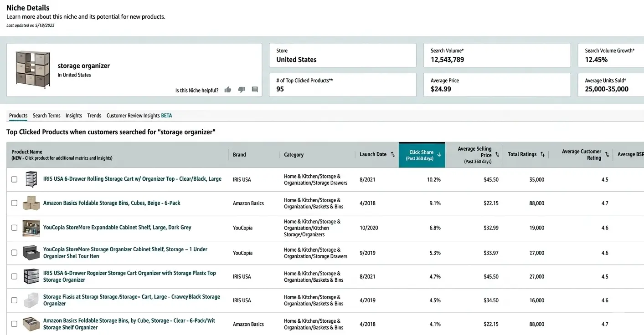Open the Insights tab
644x335 pixels.
tap(74, 116)
